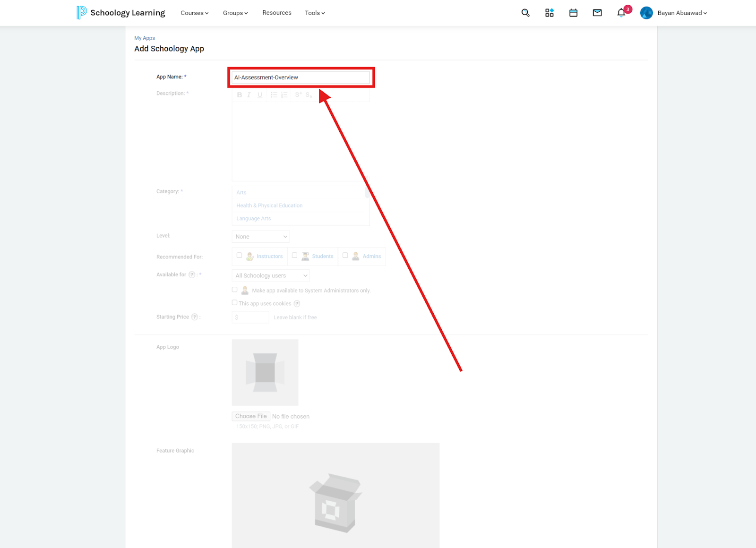Open the calendar icon in header
The height and width of the screenshot is (548, 756).
tap(573, 13)
